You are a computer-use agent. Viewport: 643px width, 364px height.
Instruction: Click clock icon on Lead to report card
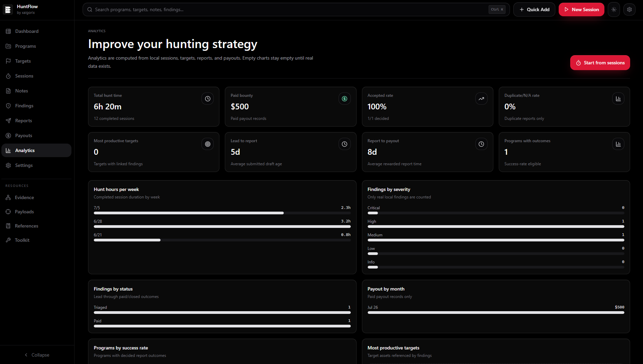[x=344, y=144]
